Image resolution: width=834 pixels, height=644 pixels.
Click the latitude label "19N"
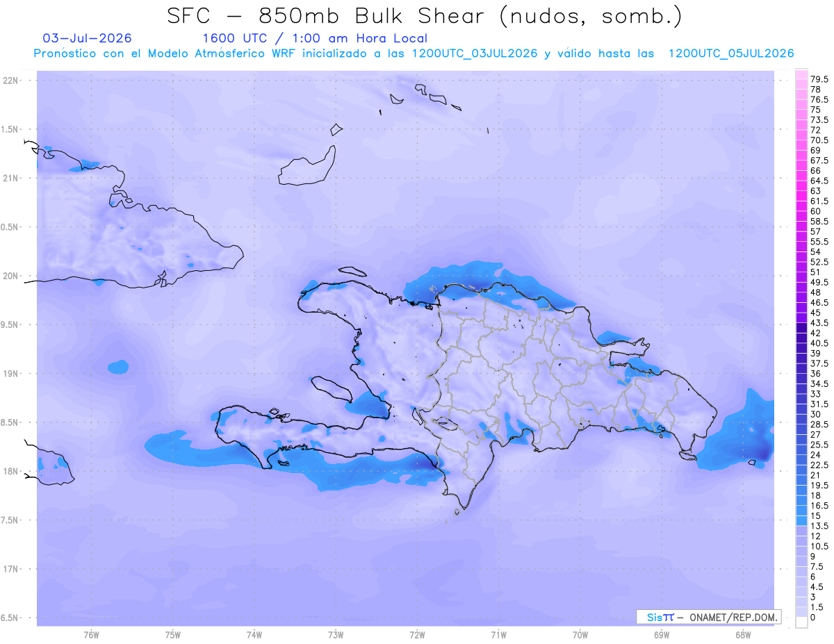[x=10, y=373]
